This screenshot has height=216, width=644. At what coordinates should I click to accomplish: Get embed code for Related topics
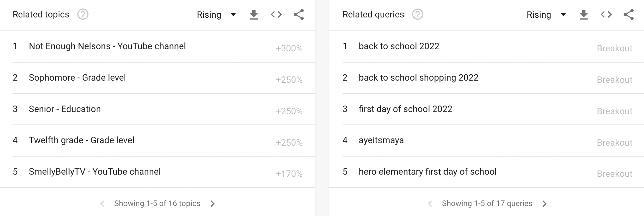click(276, 15)
